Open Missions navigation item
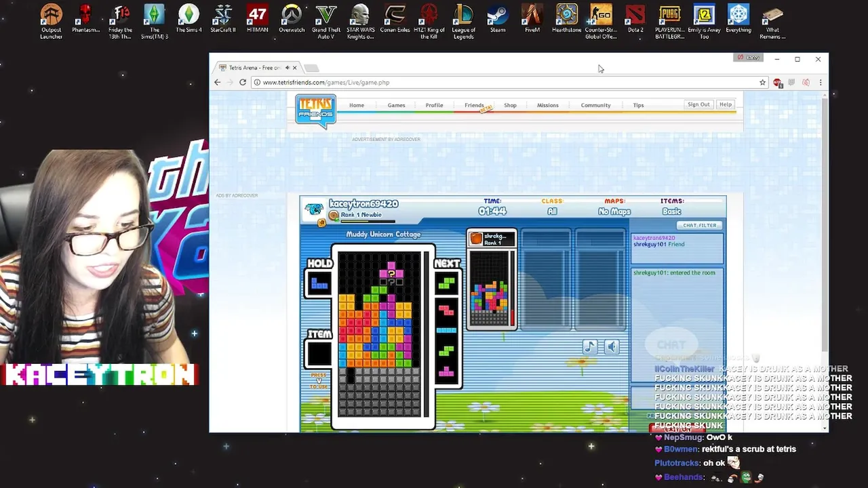Image resolution: width=868 pixels, height=488 pixels. coord(548,105)
